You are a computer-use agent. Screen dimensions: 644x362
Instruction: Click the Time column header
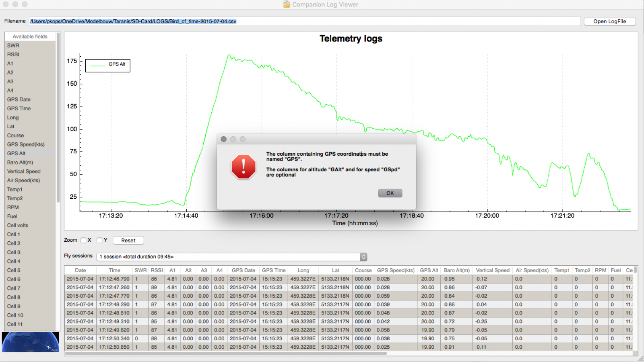115,270
